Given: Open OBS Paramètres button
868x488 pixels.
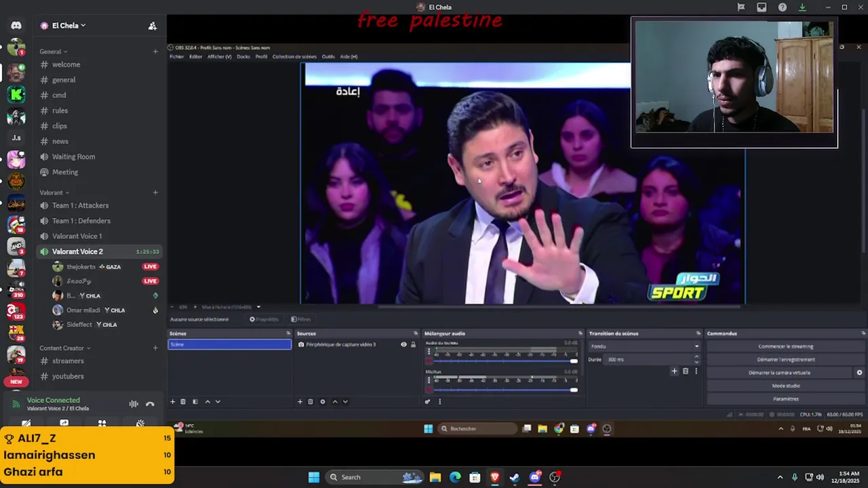Looking at the screenshot, I should point(785,399).
